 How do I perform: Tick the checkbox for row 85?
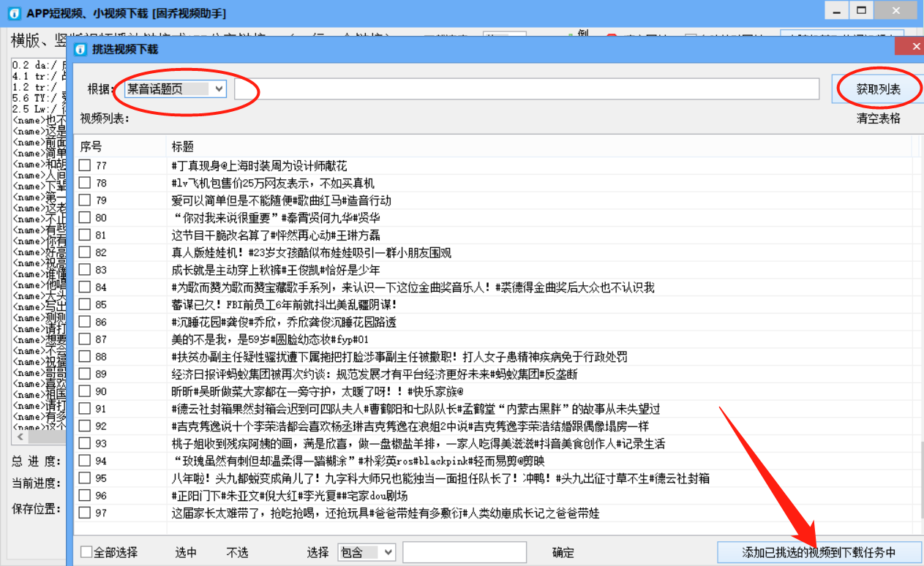coord(85,304)
